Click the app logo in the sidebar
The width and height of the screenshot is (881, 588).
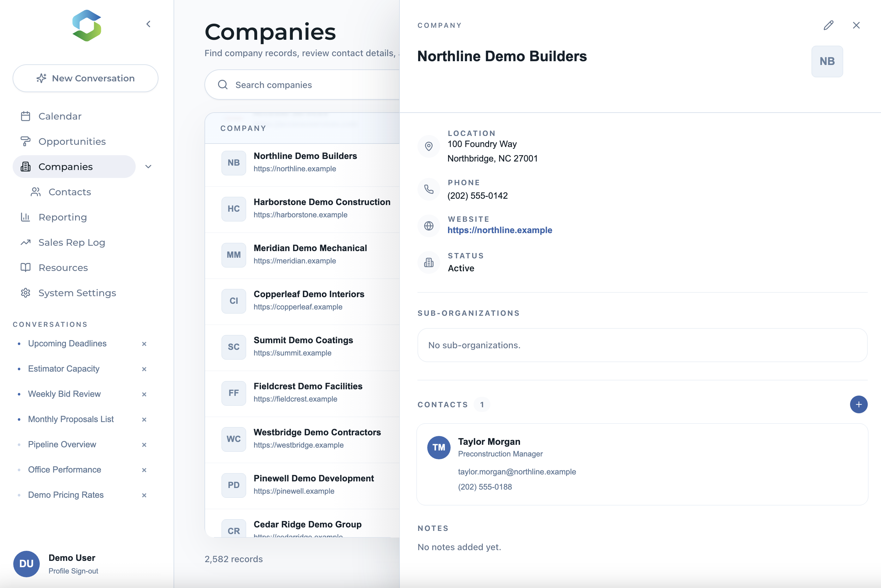click(87, 26)
